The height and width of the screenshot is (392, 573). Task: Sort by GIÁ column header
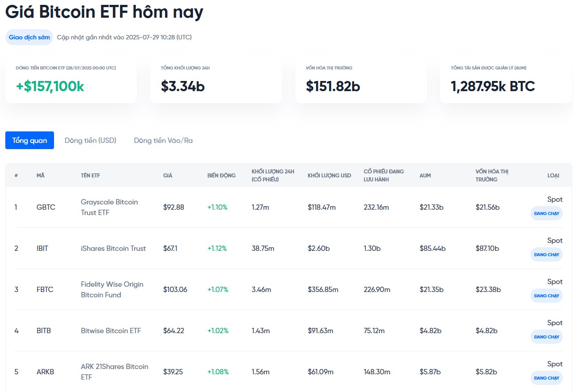pos(167,176)
